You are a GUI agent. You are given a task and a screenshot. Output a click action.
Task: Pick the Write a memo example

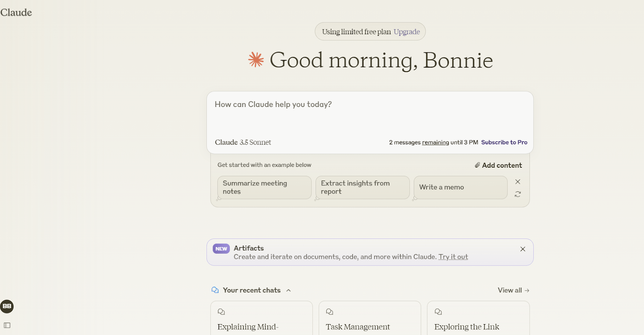460,187
